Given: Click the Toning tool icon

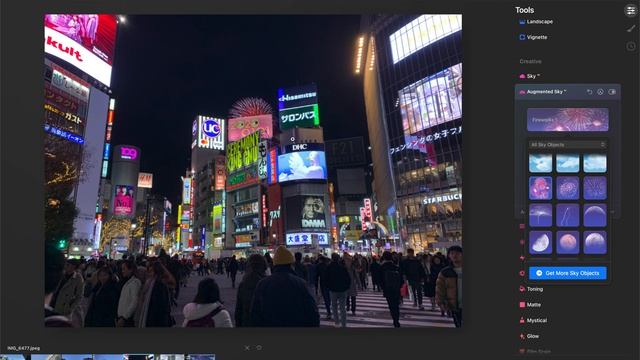Looking at the screenshot, I should point(522,289).
